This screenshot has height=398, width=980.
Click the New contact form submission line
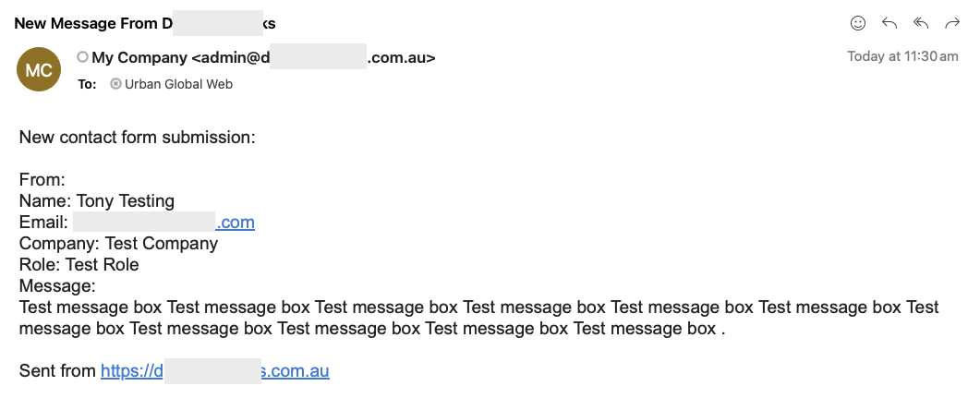pyautogui.click(x=138, y=138)
